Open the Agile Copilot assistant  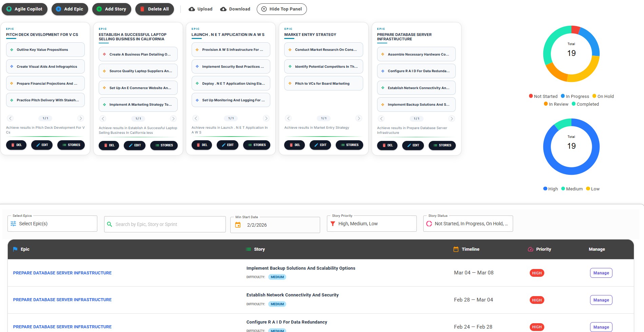tap(24, 9)
